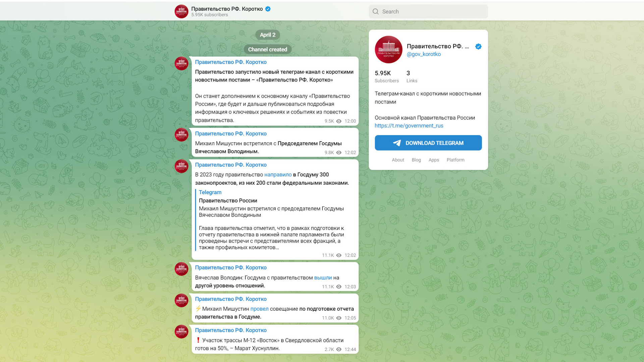Click the Blog tab in channel info panel
The width and height of the screenshot is (644, 362).
416,160
